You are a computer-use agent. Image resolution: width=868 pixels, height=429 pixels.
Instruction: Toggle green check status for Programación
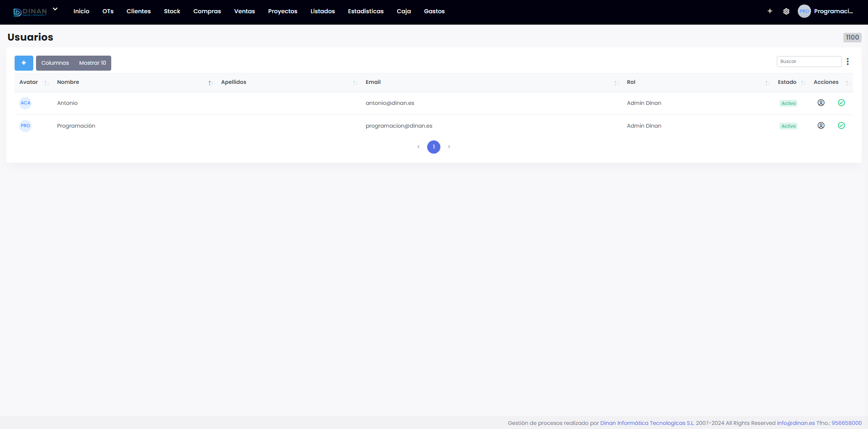click(x=842, y=126)
